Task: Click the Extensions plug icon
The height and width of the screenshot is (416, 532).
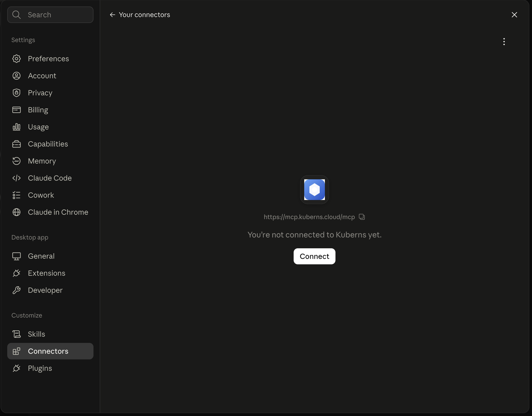Action: [x=17, y=273]
